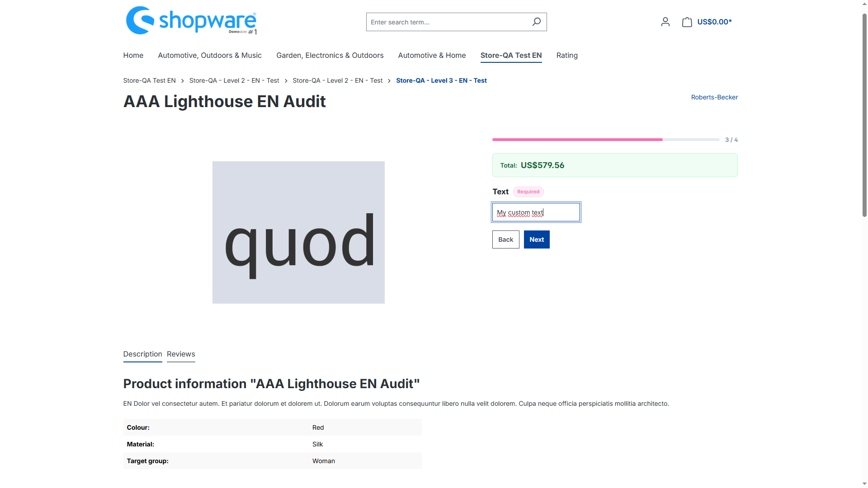Click the search magnifier icon
The image size is (868, 488).
click(536, 22)
